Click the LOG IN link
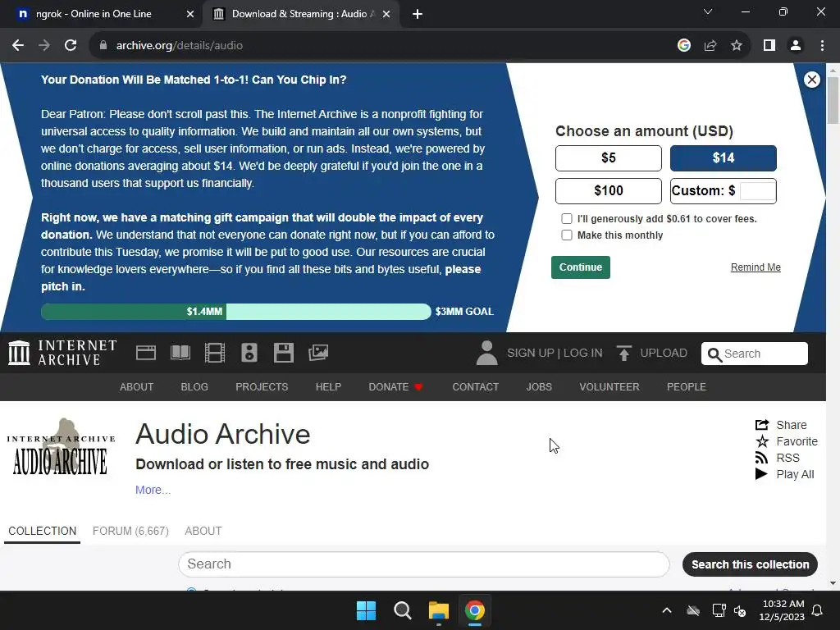This screenshot has width=840, height=630. tap(583, 353)
